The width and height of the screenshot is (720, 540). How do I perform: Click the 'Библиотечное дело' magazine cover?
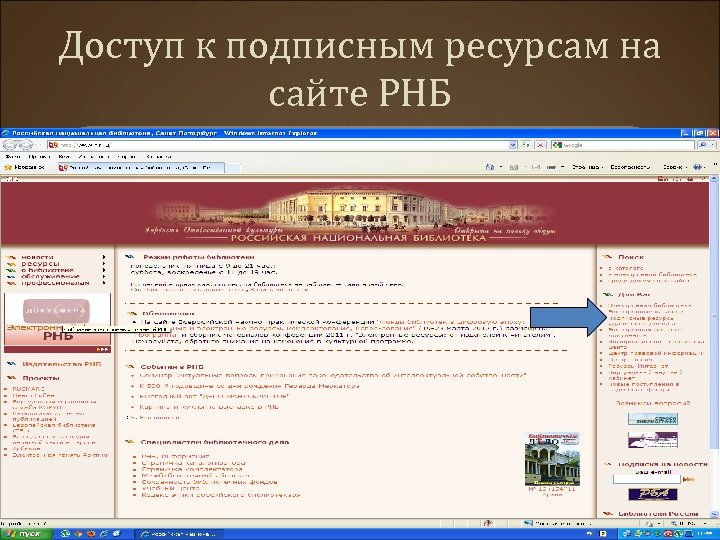552,459
